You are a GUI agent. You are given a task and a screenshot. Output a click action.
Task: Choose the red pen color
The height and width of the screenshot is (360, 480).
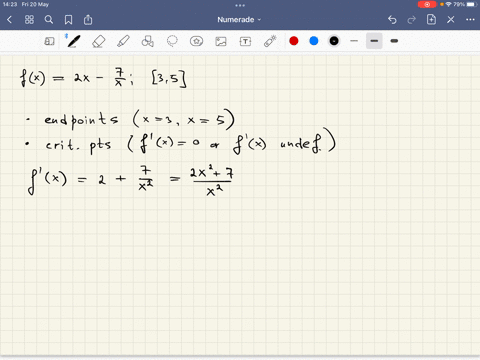click(x=294, y=41)
